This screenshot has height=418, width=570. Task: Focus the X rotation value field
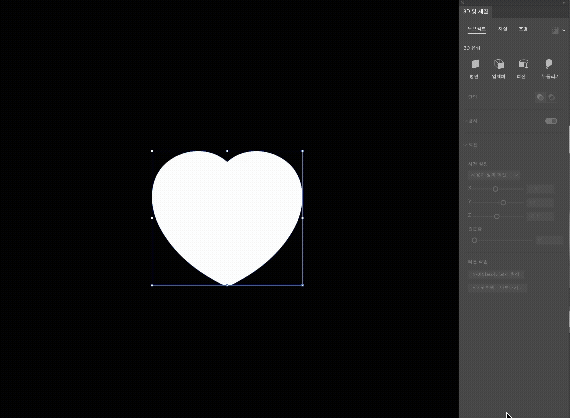540,189
